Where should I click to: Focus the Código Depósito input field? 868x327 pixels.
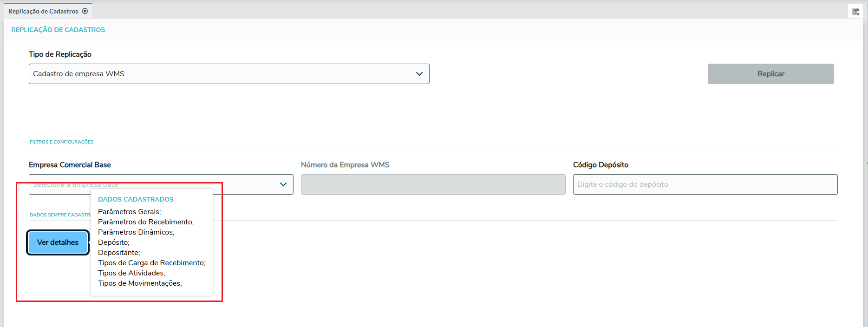[x=705, y=184]
